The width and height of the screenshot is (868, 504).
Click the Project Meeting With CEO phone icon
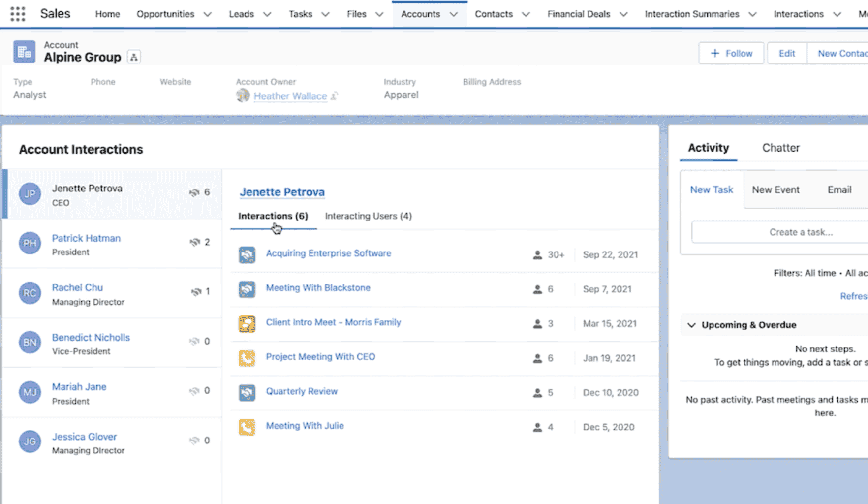247,358
